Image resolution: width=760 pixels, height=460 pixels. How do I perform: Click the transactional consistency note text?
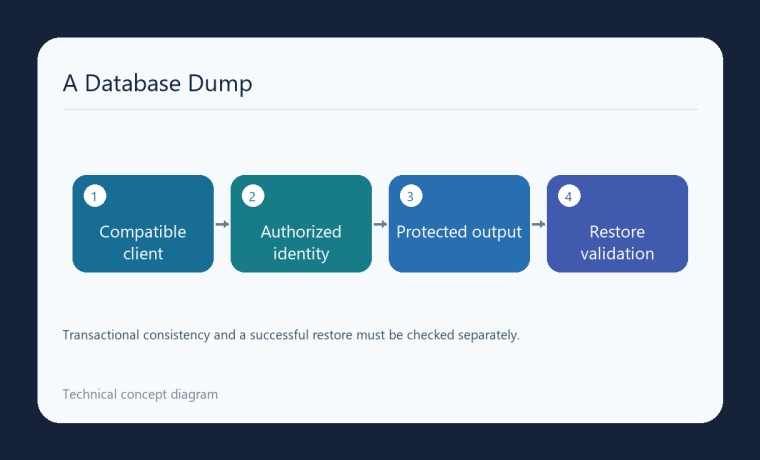pos(291,335)
